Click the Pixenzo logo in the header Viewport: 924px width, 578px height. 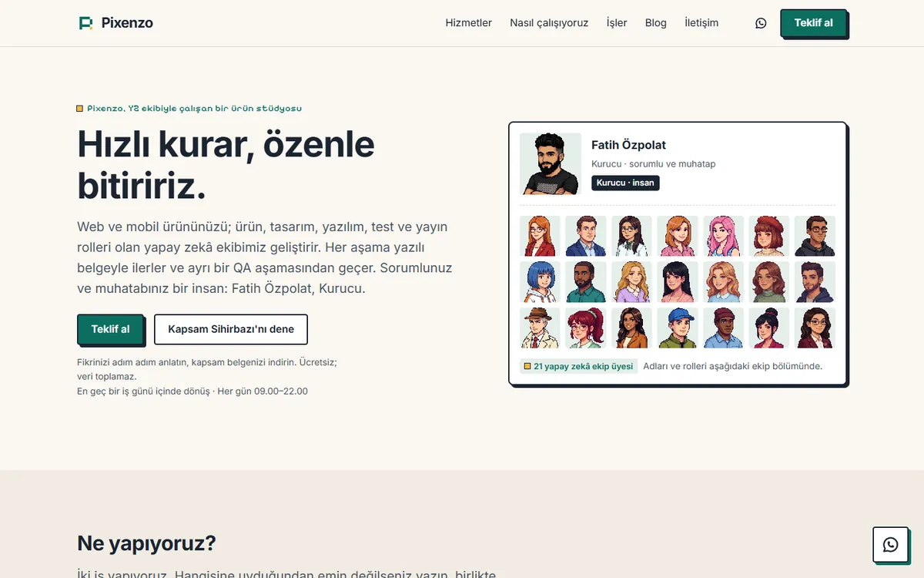[116, 23]
